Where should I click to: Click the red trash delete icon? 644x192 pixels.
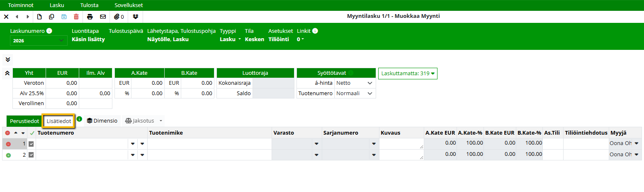coord(76,17)
